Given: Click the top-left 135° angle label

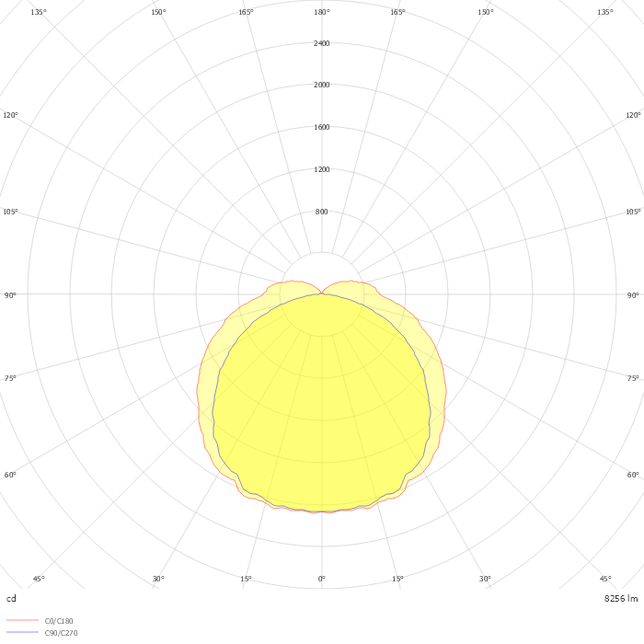Looking at the screenshot, I should 39,12.
